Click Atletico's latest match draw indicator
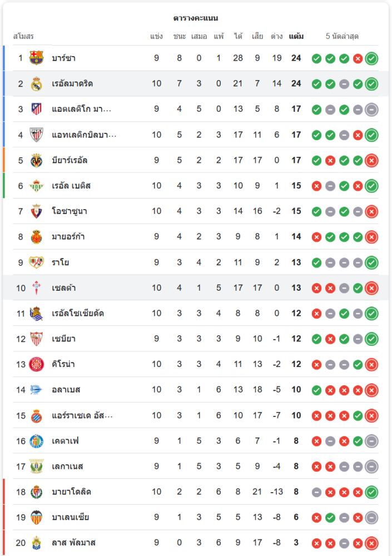 [x=371, y=109]
